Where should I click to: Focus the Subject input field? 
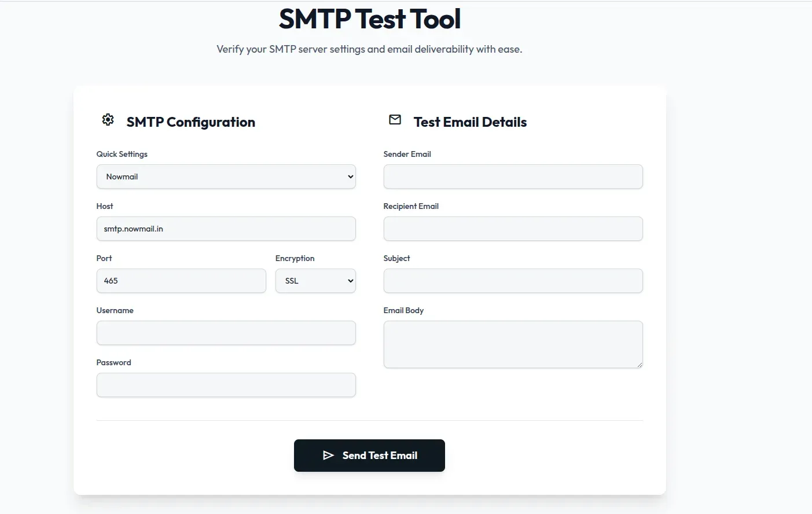[513, 281]
